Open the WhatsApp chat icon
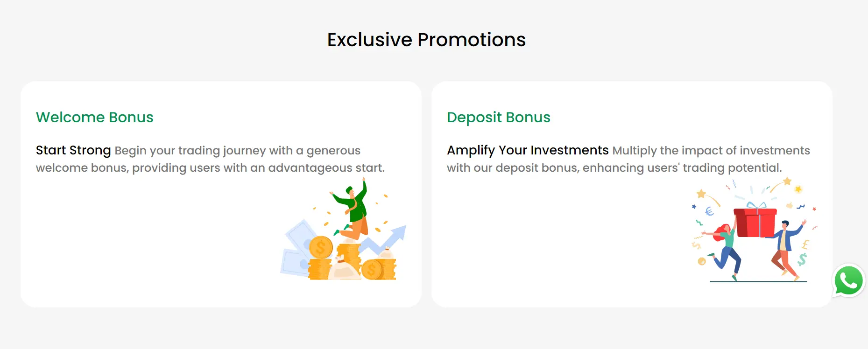This screenshot has width=868, height=349. [x=848, y=280]
